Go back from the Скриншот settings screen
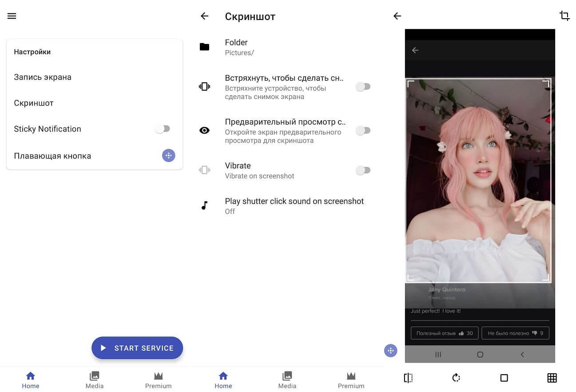 point(204,16)
